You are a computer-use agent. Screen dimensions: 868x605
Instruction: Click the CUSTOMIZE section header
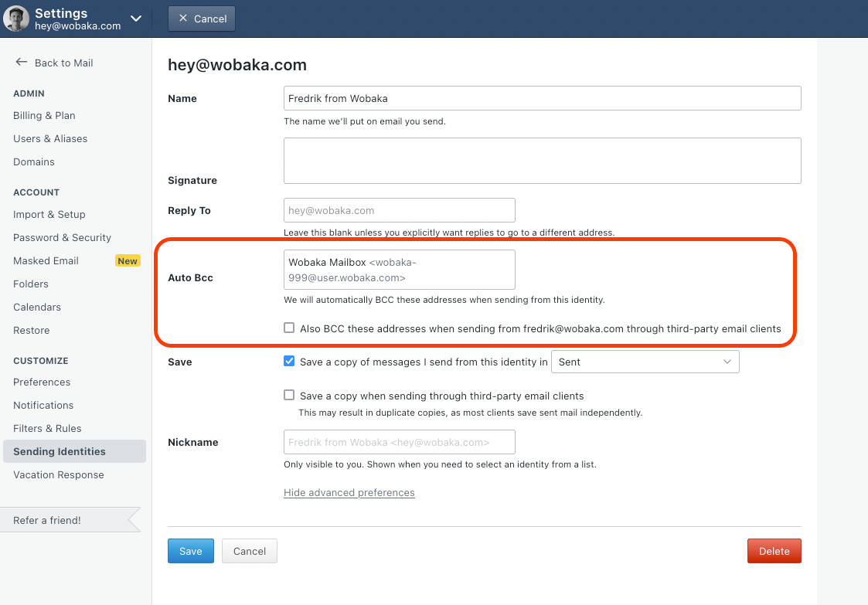pos(41,361)
